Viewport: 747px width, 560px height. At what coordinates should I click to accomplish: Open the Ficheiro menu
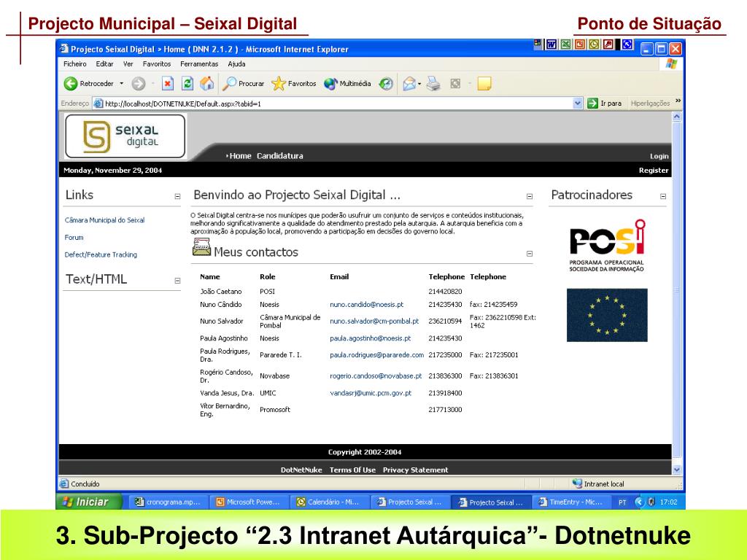coord(75,64)
